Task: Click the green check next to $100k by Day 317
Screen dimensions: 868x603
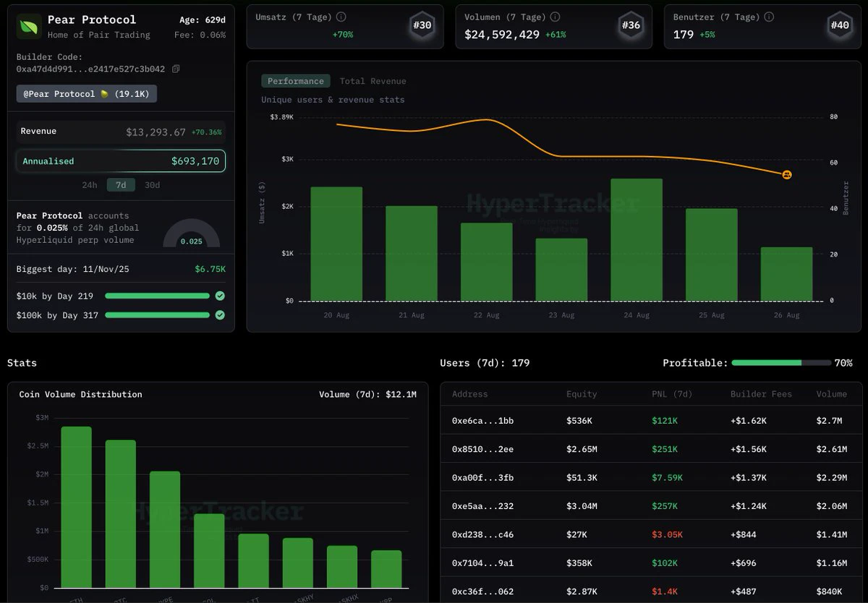Action: coord(220,315)
